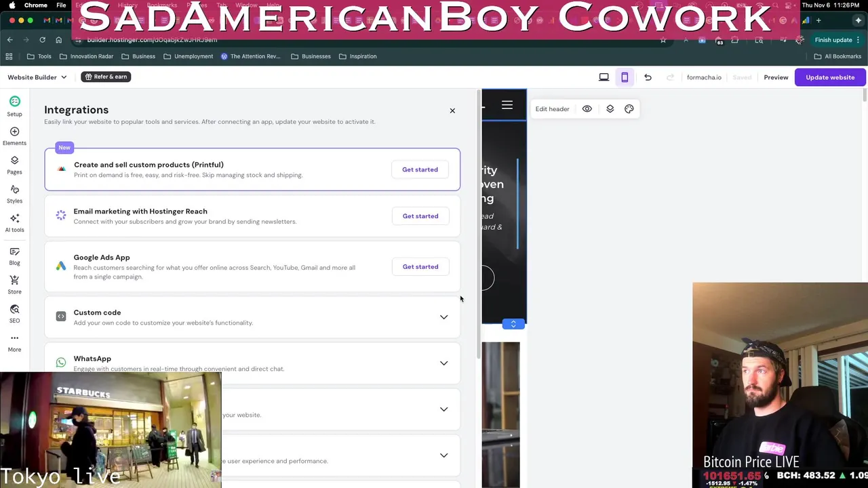
Task: Open the SEO section
Action: pos(14,314)
